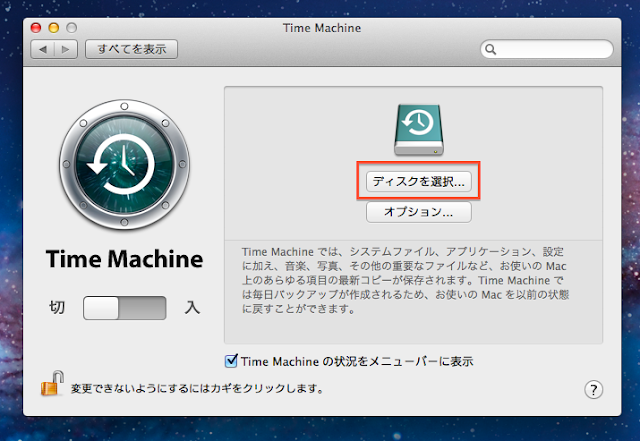
Task: Click the backup disk drive icon
Action: (419, 130)
